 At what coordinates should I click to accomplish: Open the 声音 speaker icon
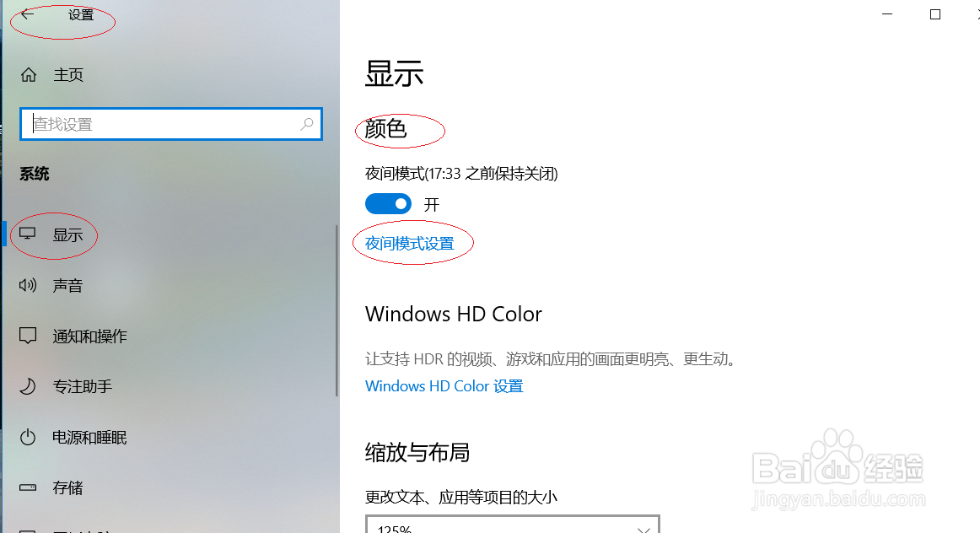click(28, 286)
